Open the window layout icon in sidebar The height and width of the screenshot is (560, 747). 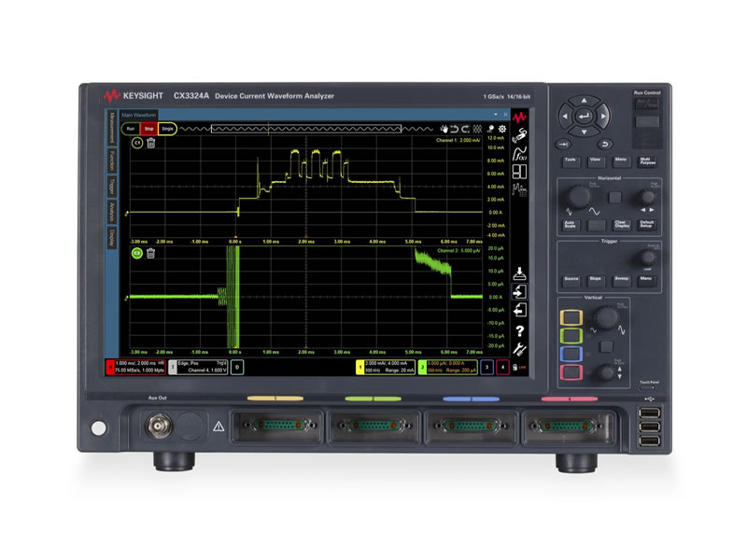(519, 172)
